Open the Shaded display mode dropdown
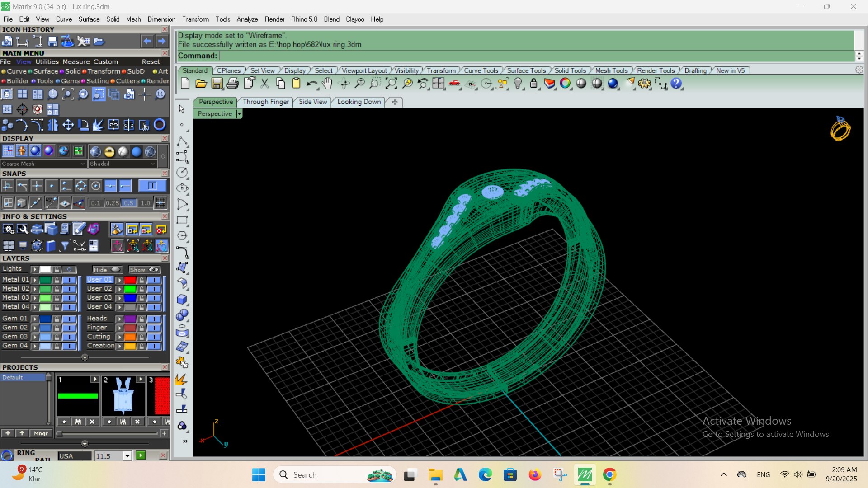 tap(123, 164)
